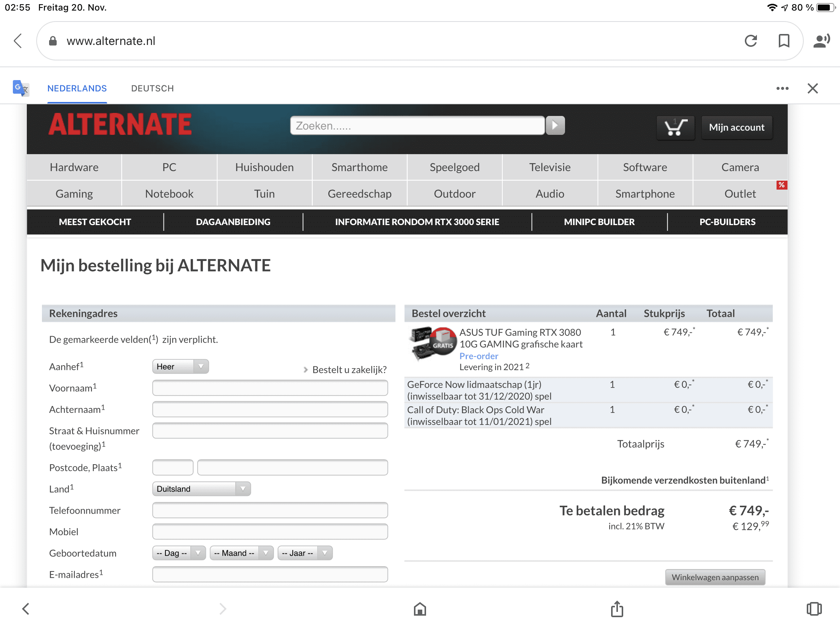Focus the Mobiel input field
This screenshot has width=840, height=630.
pyautogui.click(x=270, y=531)
